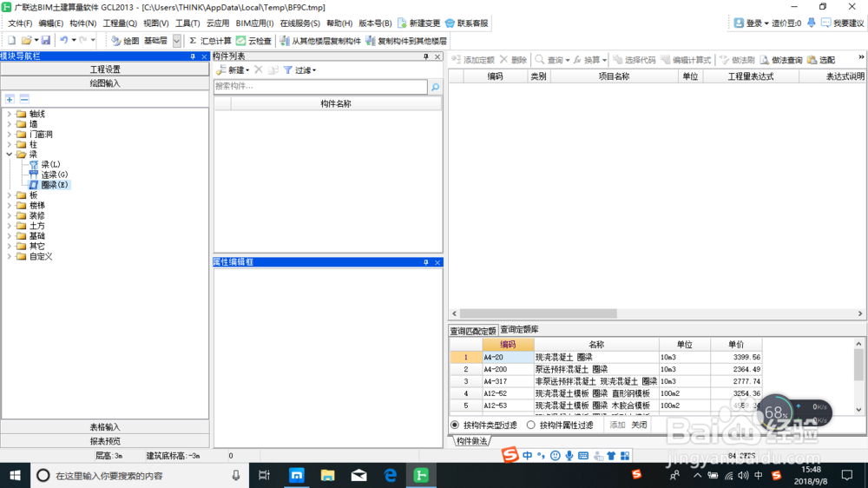Click the undo arrow icon
868x488 pixels.
64,41
